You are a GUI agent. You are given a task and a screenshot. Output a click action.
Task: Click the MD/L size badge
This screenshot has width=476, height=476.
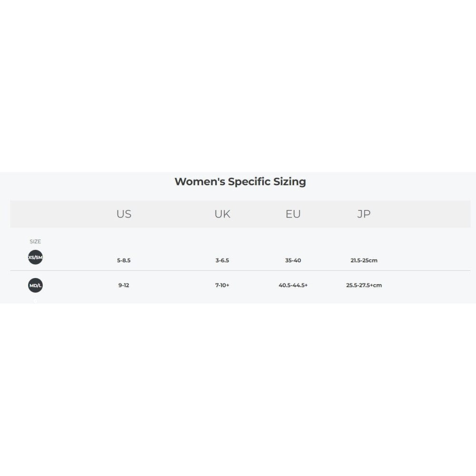point(35,285)
